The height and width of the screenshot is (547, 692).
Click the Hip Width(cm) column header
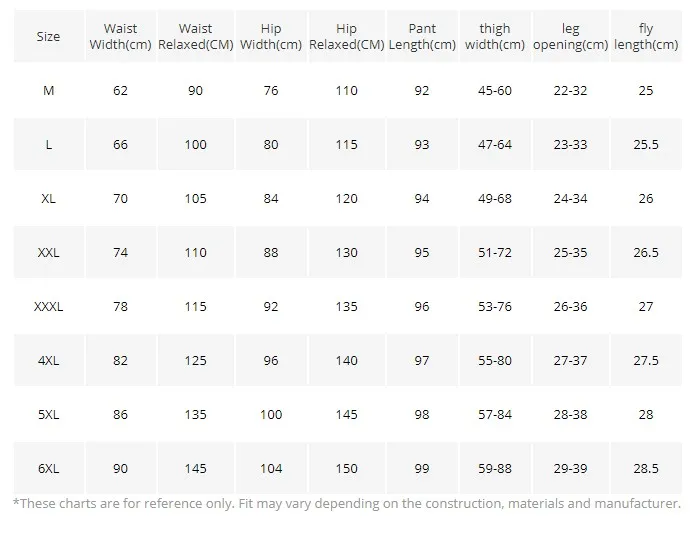click(x=271, y=37)
